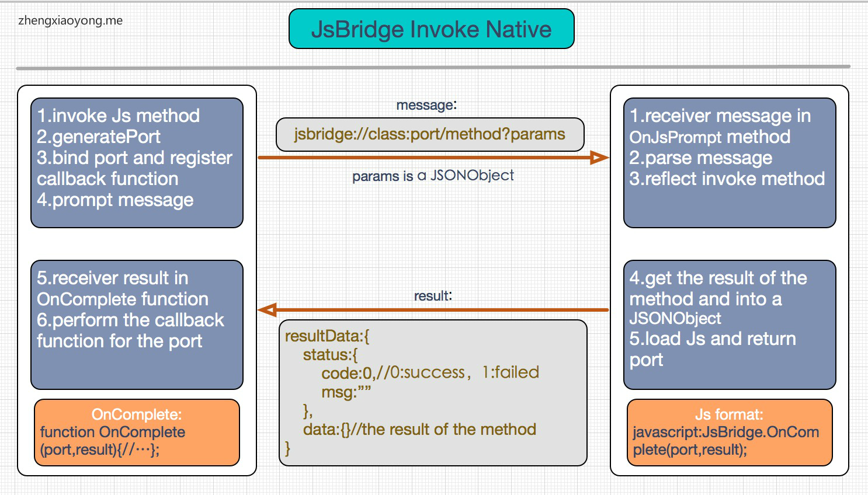Click the orange OnComplete function box
Viewport: 868px width, 495px height.
pos(137,432)
